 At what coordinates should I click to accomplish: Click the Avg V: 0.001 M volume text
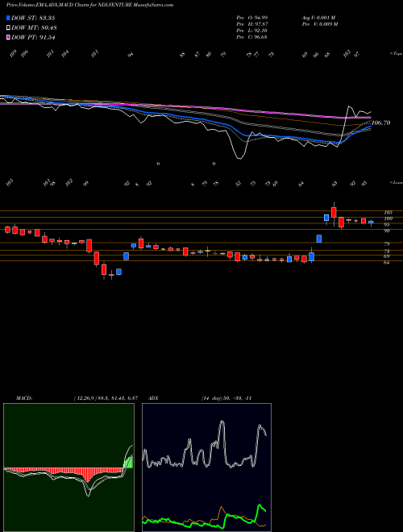pos(318,18)
